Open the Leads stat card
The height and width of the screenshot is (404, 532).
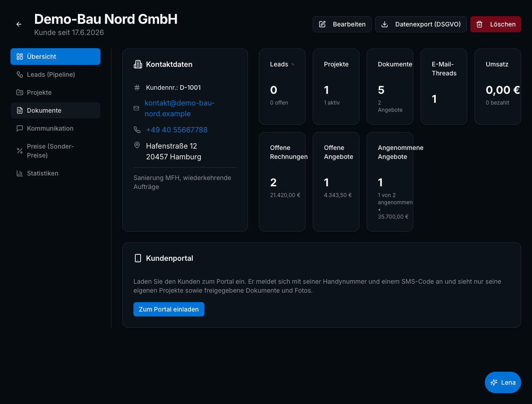pos(282,87)
